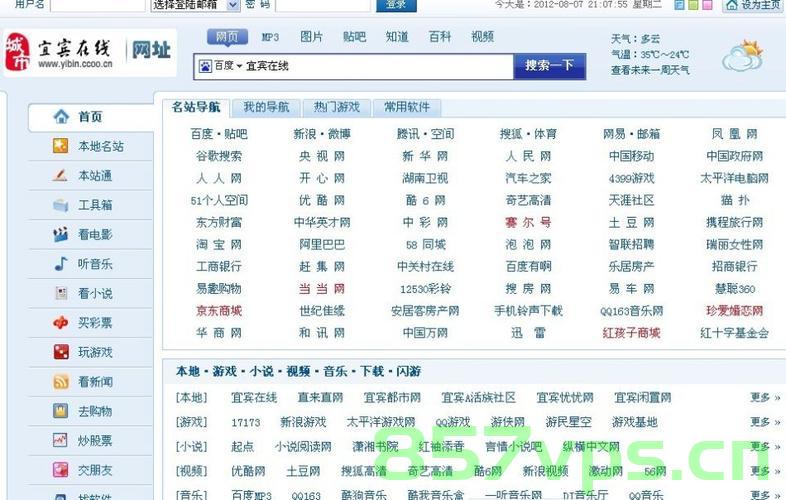Click 闪游 in the category header
The height and width of the screenshot is (500, 786).
[x=408, y=371]
